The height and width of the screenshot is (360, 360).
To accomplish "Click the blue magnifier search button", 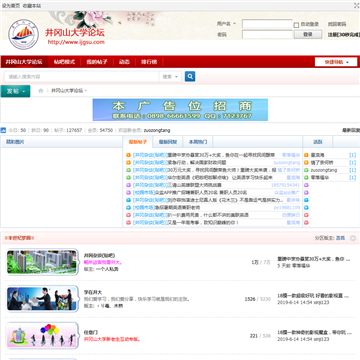I will (190, 76).
